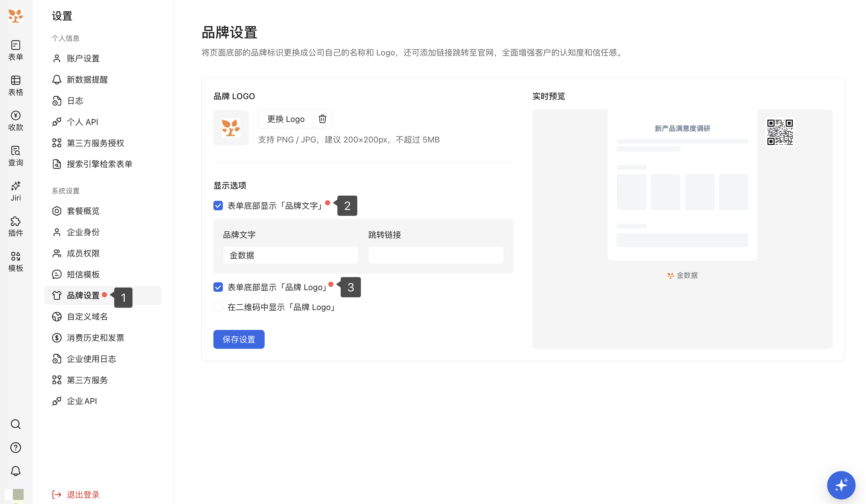Open 短信模板 in system settings
The width and height of the screenshot is (866, 504).
pyautogui.click(x=103, y=274)
